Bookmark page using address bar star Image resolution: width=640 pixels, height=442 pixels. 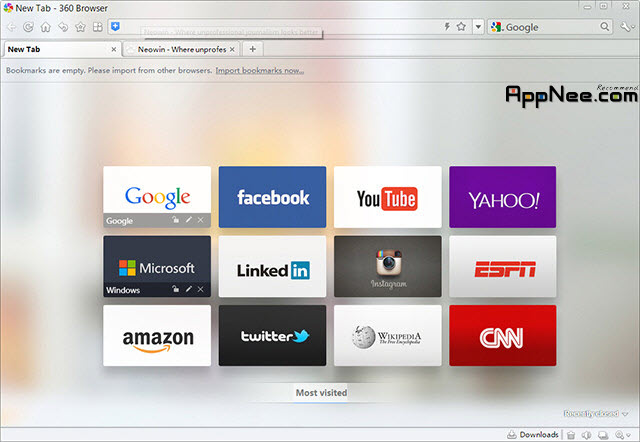pyautogui.click(x=461, y=27)
